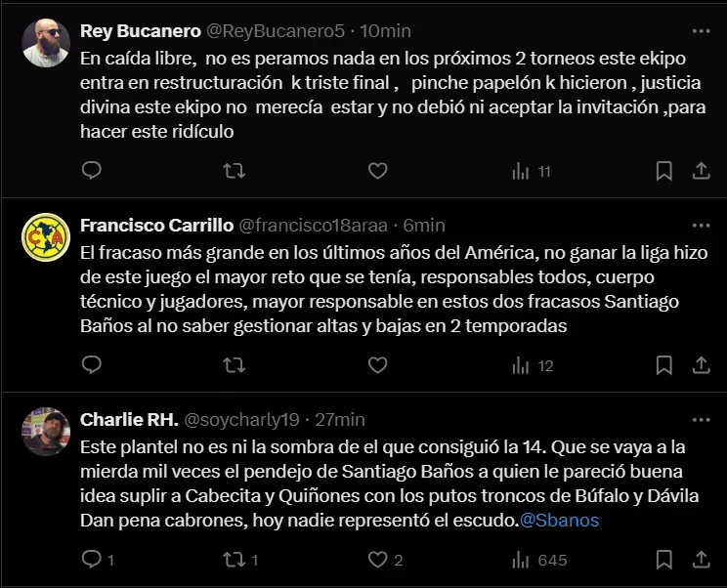The image size is (727, 588).
Task: Reply to Charlie RH.'s tweet
Action: pos(91,560)
